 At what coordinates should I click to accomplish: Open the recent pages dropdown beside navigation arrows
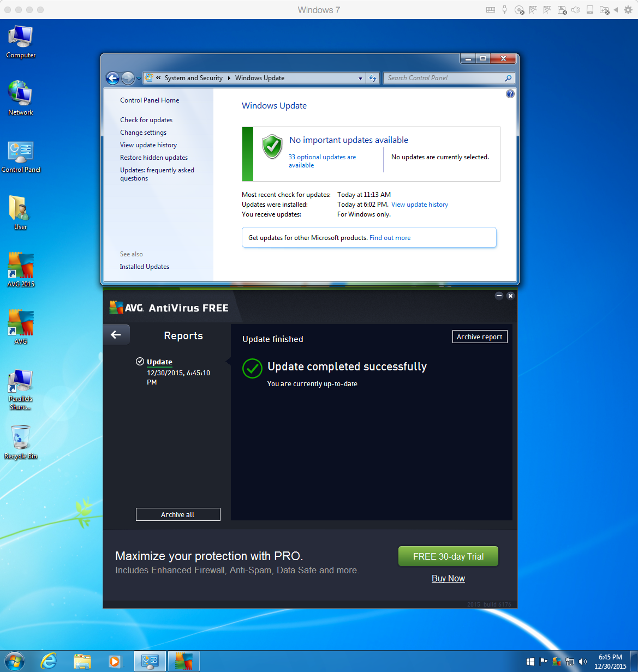138,78
